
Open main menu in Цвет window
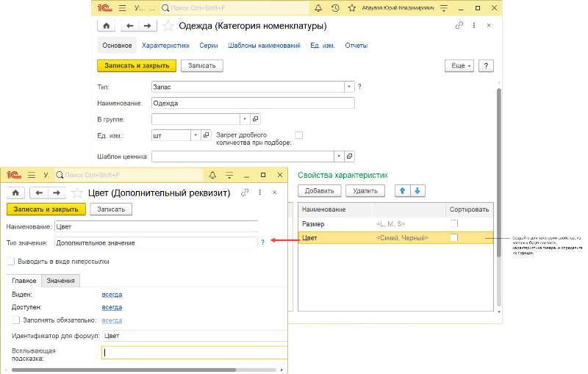click(32, 175)
